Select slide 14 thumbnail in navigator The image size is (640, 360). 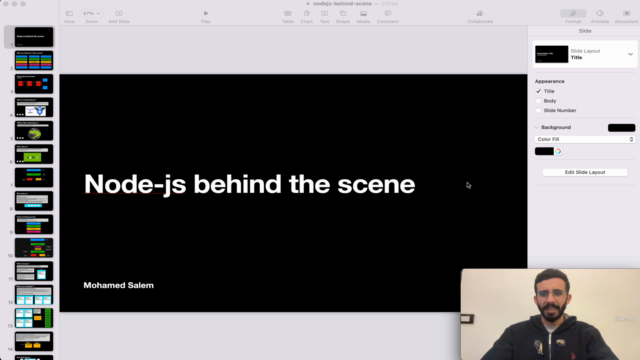coord(34,342)
